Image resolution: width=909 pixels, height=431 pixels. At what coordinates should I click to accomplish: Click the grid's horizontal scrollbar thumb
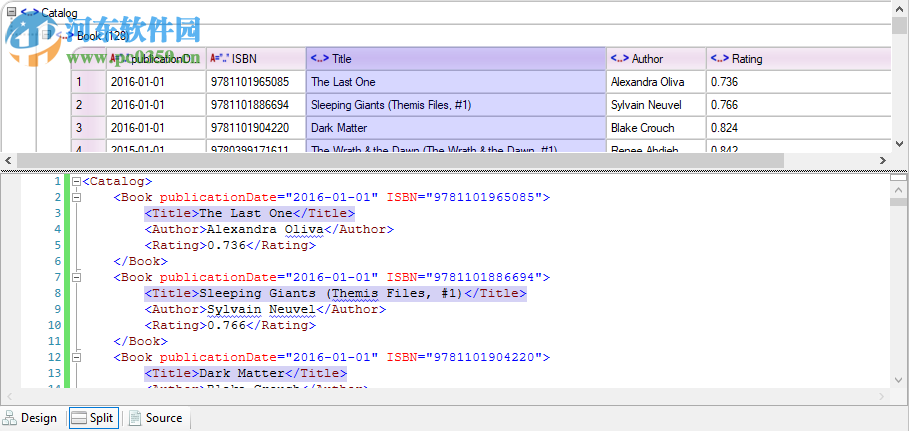400,160
